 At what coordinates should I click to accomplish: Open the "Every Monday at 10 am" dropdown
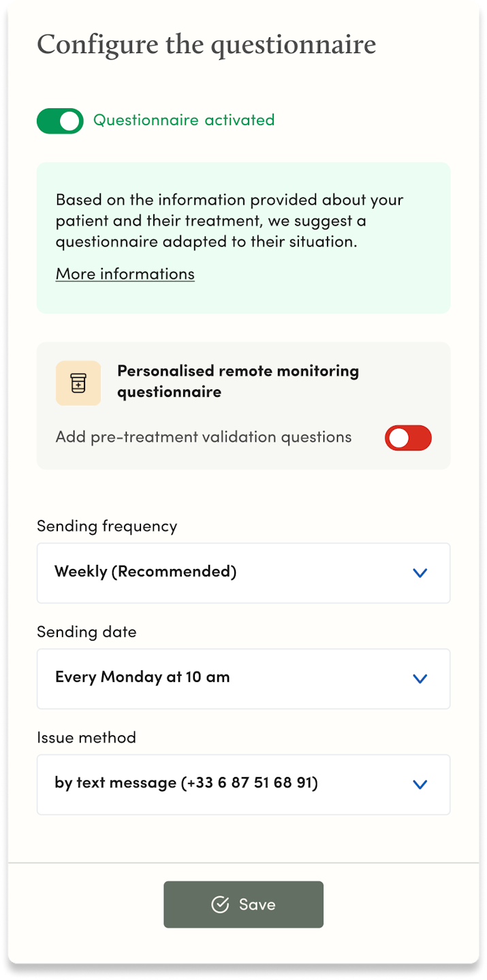click(x=243, y=678)
